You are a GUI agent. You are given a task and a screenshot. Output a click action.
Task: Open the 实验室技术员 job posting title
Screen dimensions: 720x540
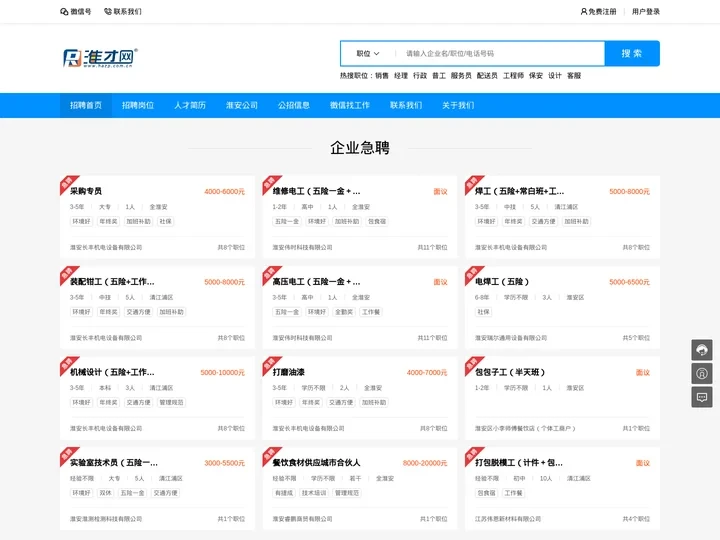point(114,462)
